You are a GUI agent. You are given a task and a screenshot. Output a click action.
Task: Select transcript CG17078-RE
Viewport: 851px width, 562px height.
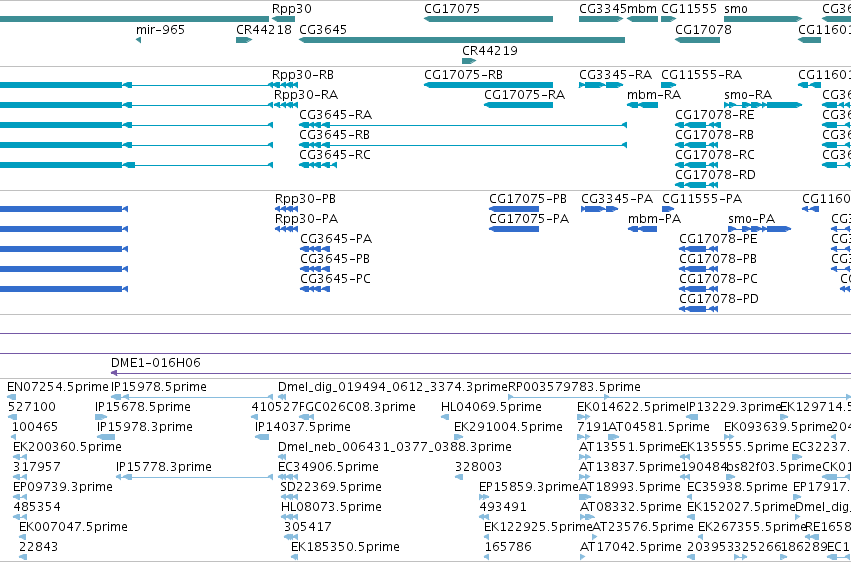coord(715,115)
